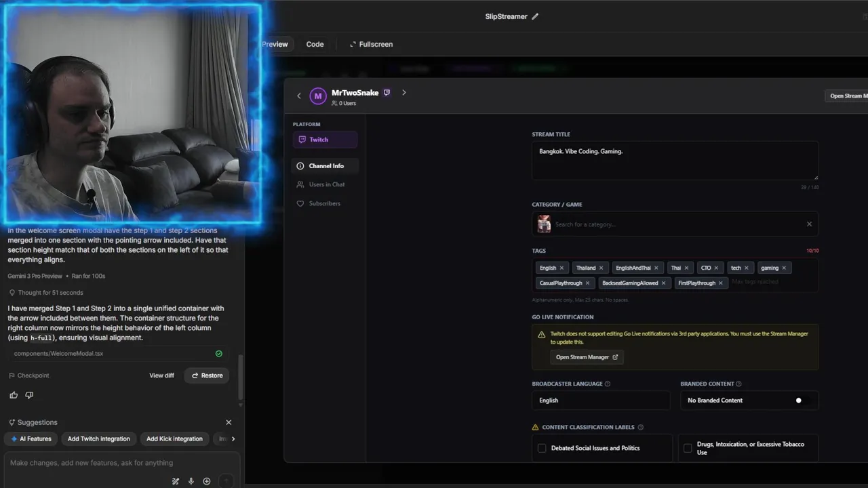Click the top-right Open Stream Manager button
The height and width of the screenshot is (488, 868).
coord(846,96)
